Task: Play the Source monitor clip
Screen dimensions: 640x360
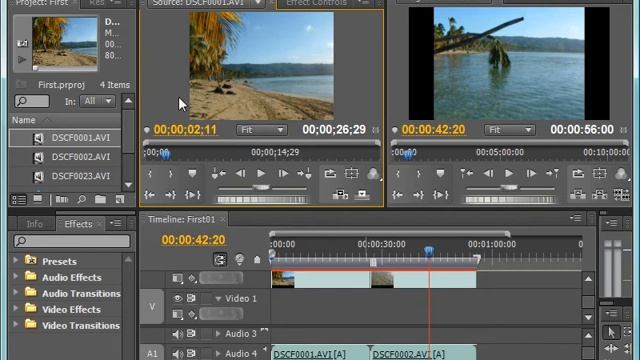Action: click(261, 173)
